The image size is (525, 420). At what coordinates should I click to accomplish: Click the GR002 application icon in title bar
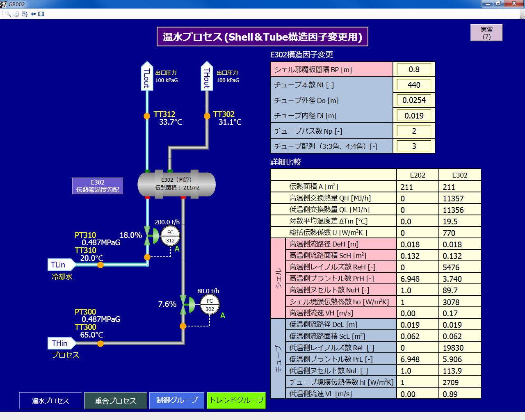point(3,4)
